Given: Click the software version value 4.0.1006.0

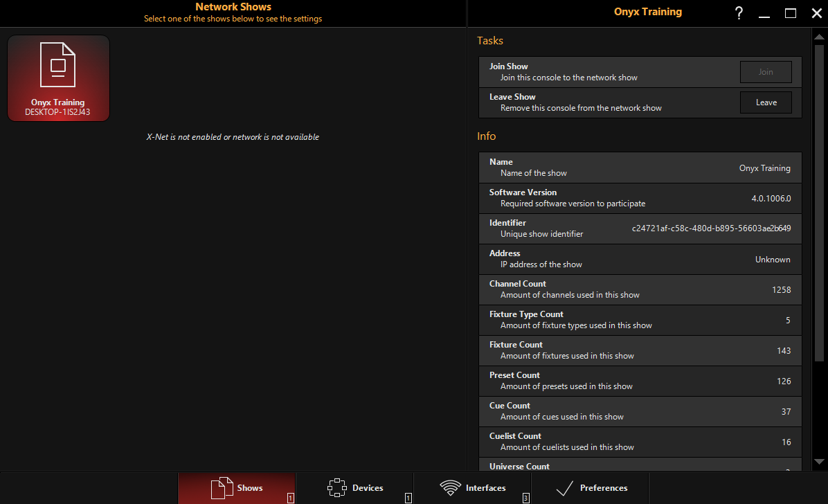Looking at the screenshot, I should (x=771, y=199).
